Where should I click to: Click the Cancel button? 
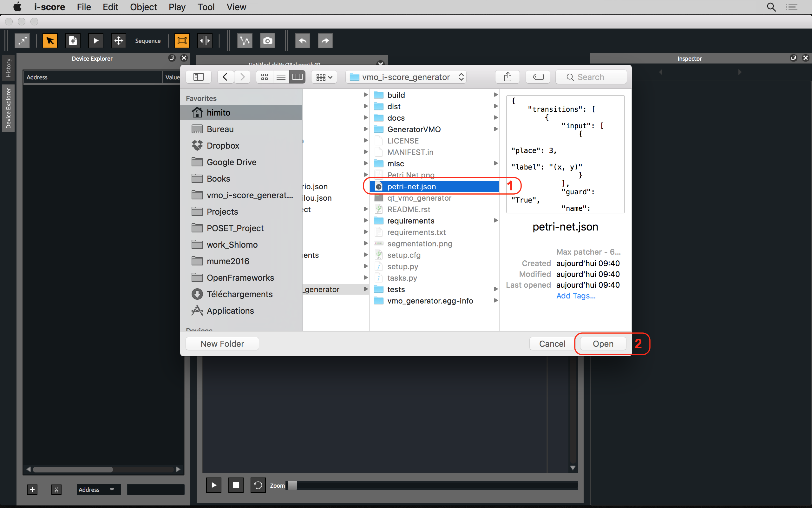coord(552,343)
